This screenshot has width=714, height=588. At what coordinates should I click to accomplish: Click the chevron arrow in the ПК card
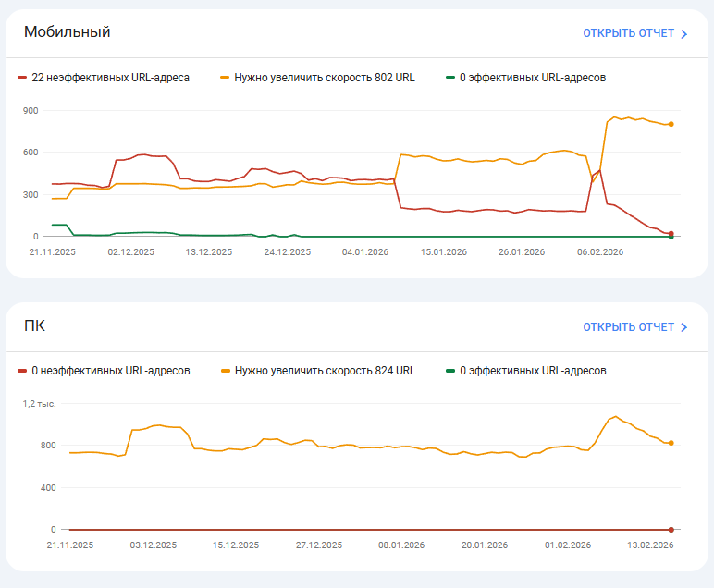(x=684, y=327)
